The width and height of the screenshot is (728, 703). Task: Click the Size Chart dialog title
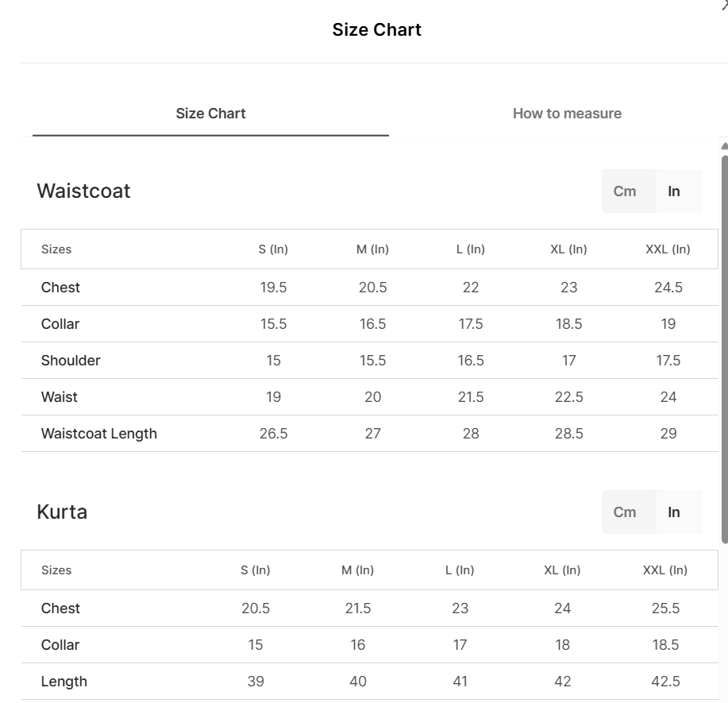pos(376,30)
